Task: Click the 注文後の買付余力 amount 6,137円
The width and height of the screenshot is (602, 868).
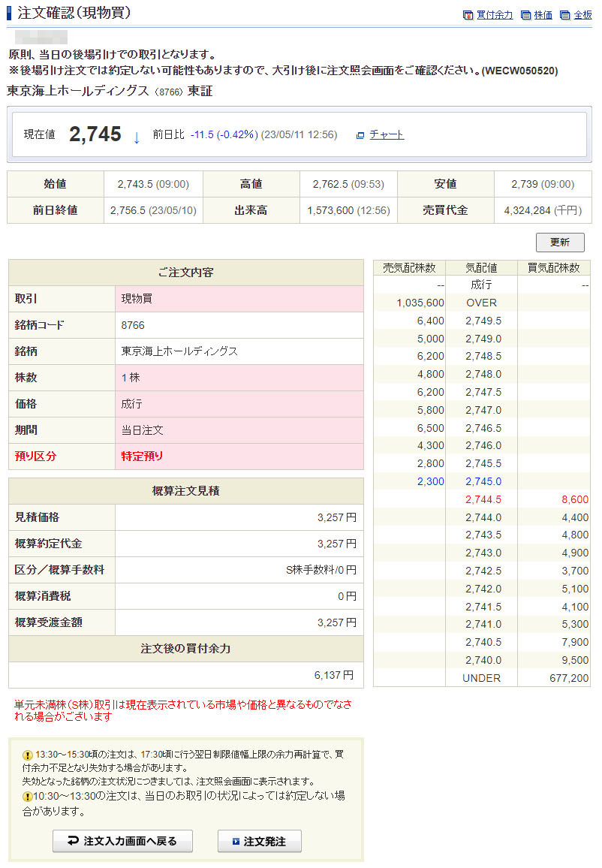Action: (333, 675)
